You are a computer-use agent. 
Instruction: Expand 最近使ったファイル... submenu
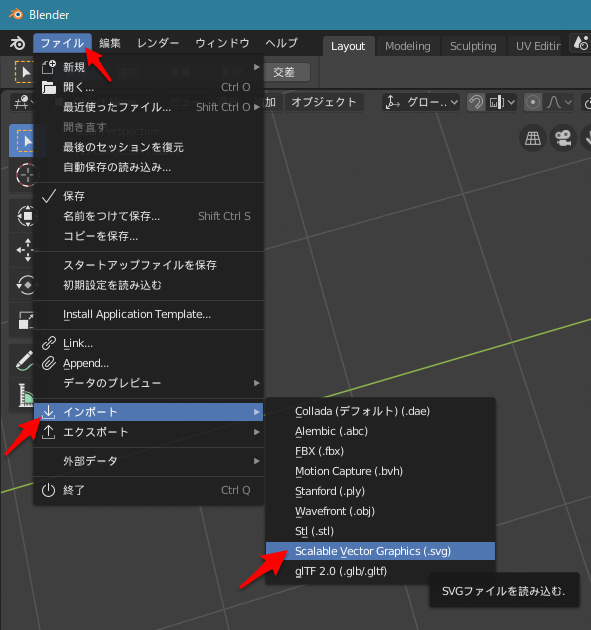pyautogui.click(x=149, y=107)
